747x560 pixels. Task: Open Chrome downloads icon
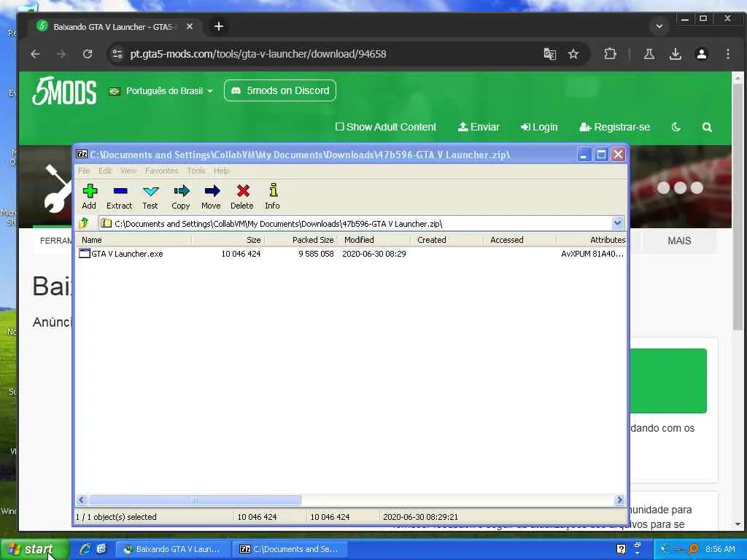675,54
